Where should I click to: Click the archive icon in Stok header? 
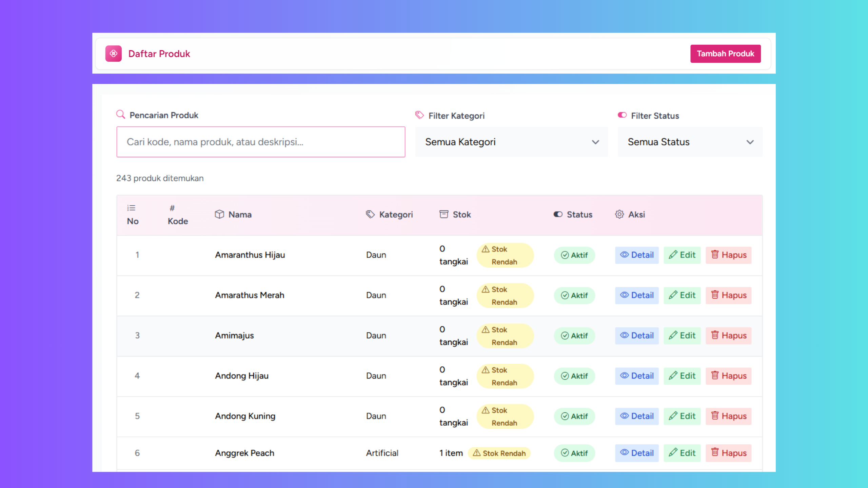pyautogui.click(x=443, y=214)
